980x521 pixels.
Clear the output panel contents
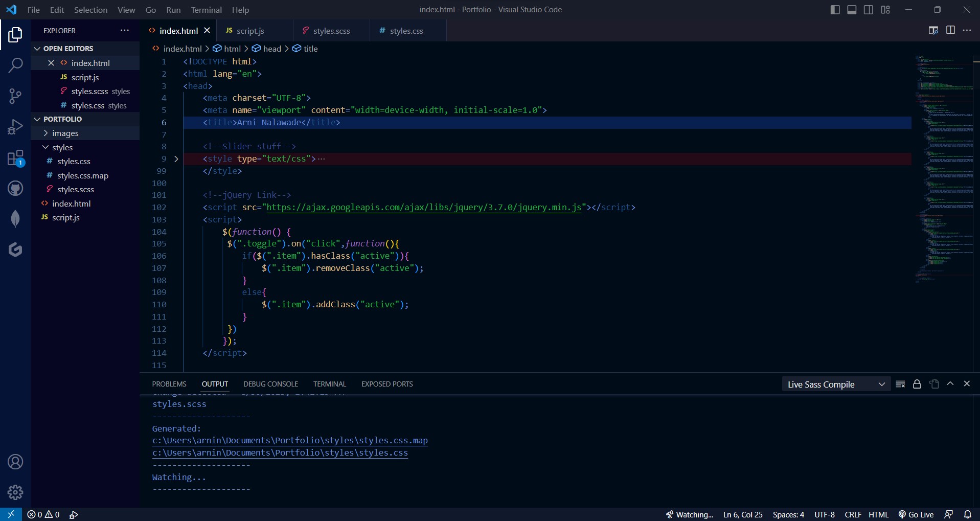pos(900,384)
